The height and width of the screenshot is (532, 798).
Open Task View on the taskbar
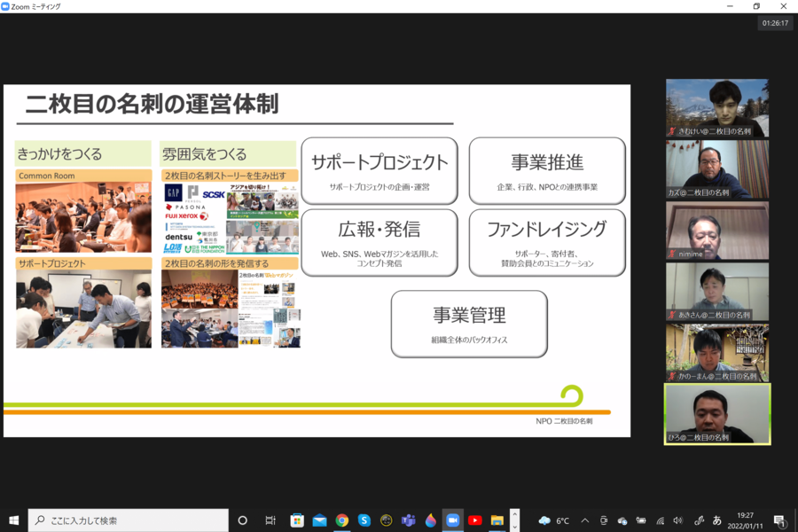[270, 520]
